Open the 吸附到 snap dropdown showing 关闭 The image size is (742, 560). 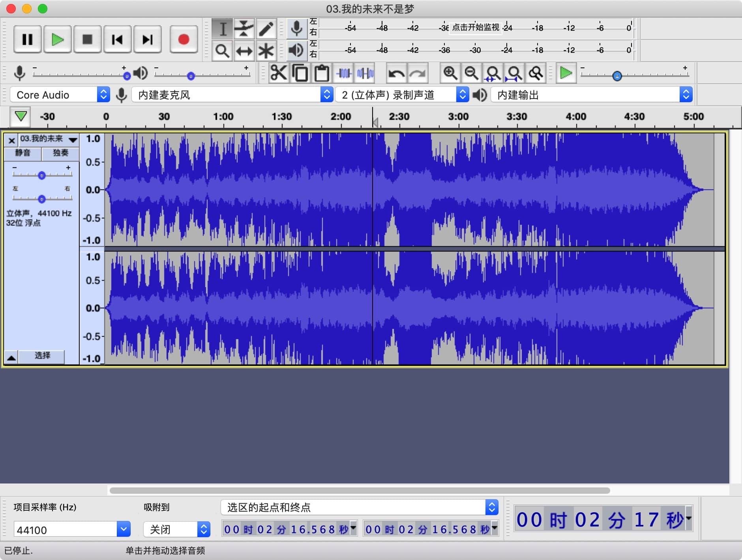point(177,529)
